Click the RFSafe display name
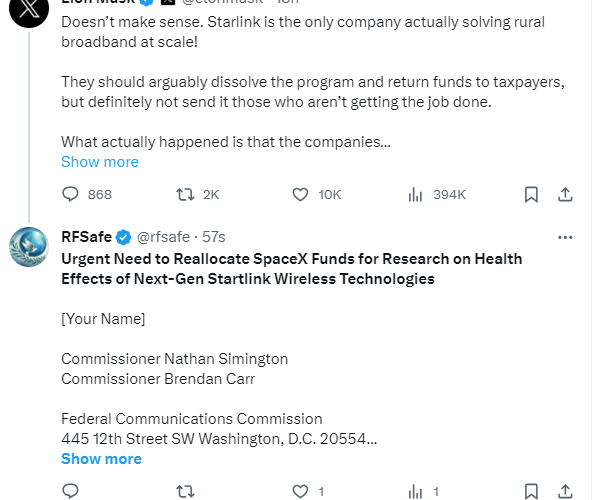Screen dimensions: 615x500 pyautogui.click(x=86, y=237)
